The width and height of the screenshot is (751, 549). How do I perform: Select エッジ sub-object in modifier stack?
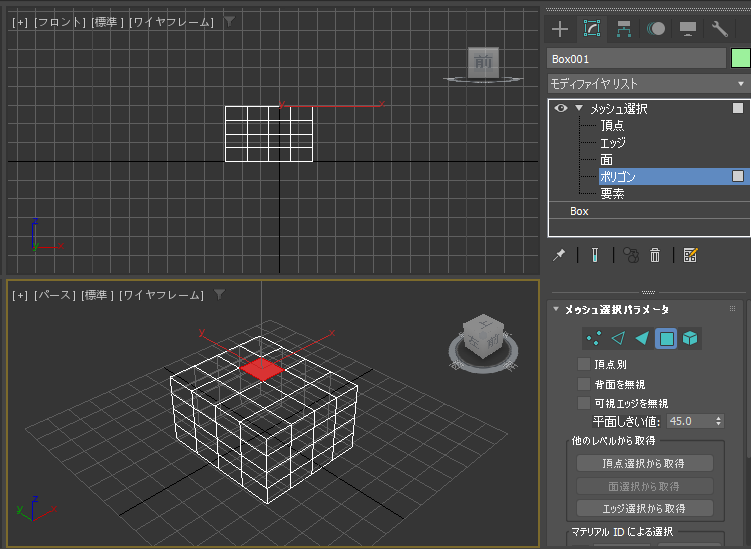(613, 143)
